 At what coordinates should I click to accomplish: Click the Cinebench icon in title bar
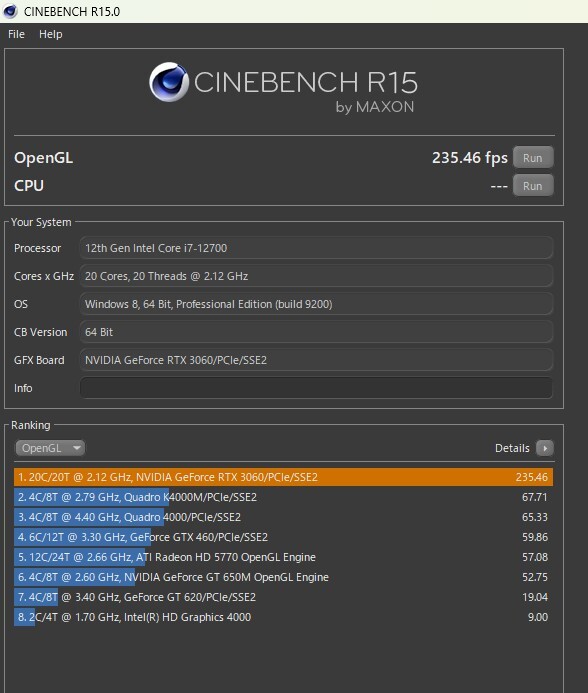[10, 11]
